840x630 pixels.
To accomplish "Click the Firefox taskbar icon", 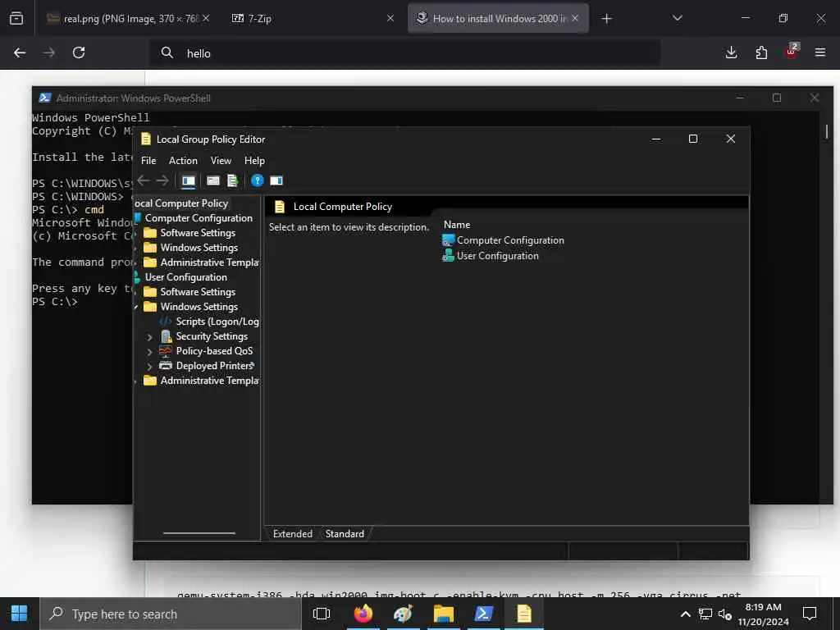I will [363, 614].
